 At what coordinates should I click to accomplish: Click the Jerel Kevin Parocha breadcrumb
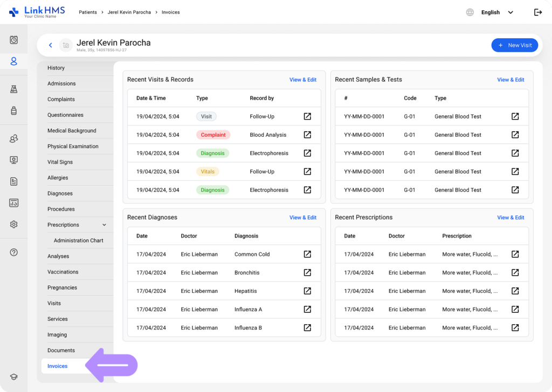click(x=129, y=12)
